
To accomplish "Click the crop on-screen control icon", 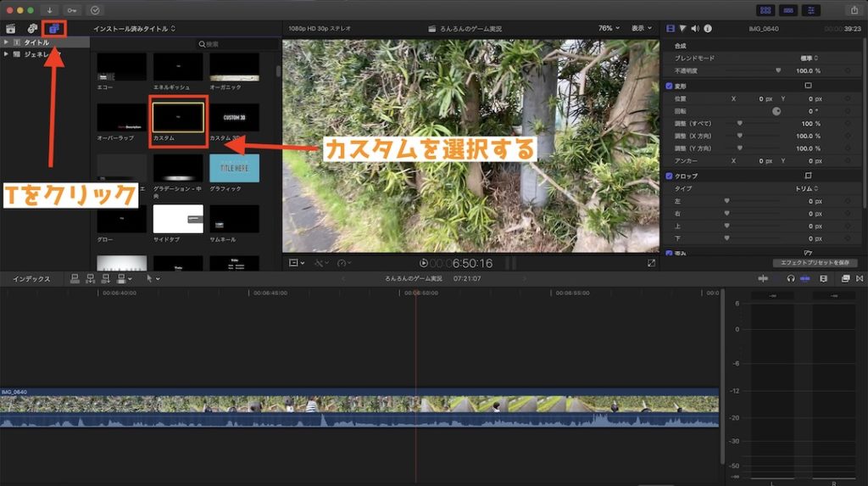I will pyautogui.click(x=808, y=176).
